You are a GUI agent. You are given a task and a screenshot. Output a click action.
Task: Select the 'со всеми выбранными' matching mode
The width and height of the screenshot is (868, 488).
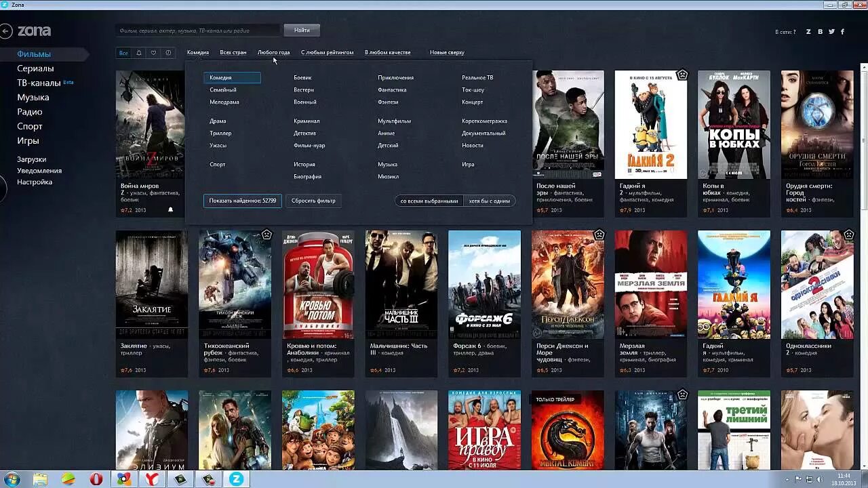click(x=429, y=201)
